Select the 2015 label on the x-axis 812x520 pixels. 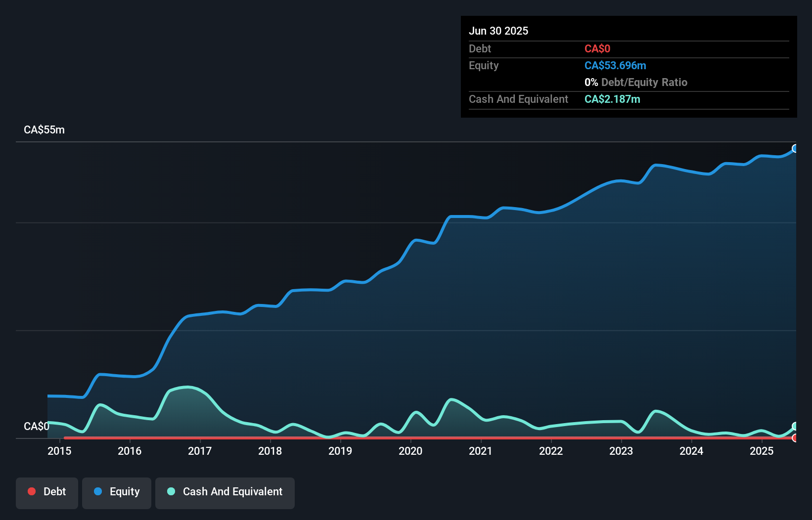tap(59, 451)
